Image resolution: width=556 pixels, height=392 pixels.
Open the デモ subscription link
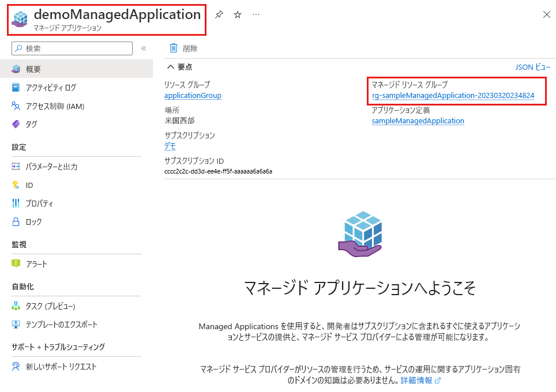click(170, 146)
